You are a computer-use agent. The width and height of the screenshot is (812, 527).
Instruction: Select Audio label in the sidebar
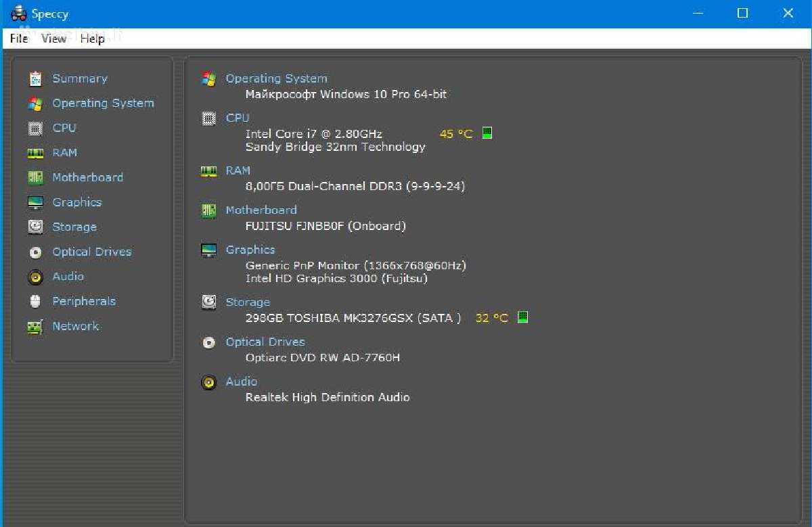(68, 277)
